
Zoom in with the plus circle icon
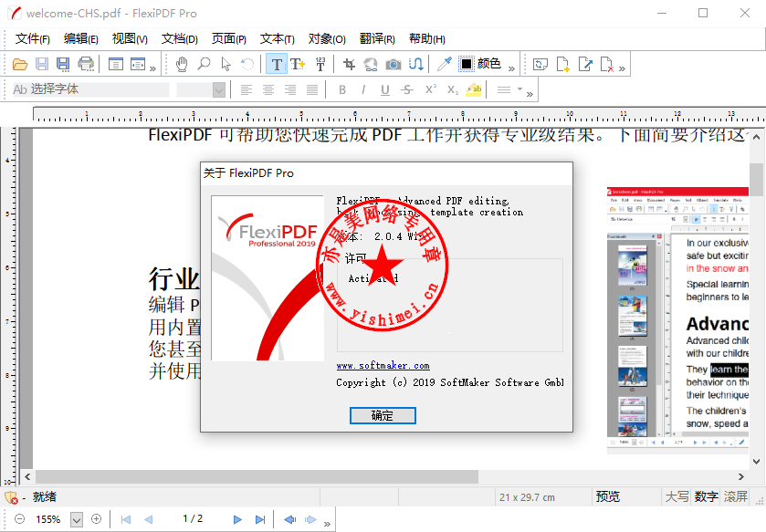coord(96,519)
